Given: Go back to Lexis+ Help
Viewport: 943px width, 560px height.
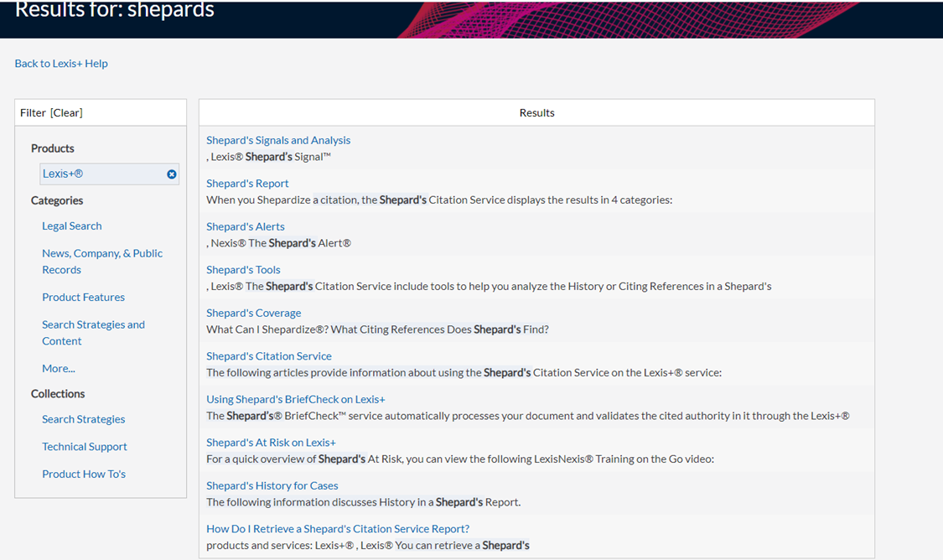Looking at the screenshot, I should point(61,63).
